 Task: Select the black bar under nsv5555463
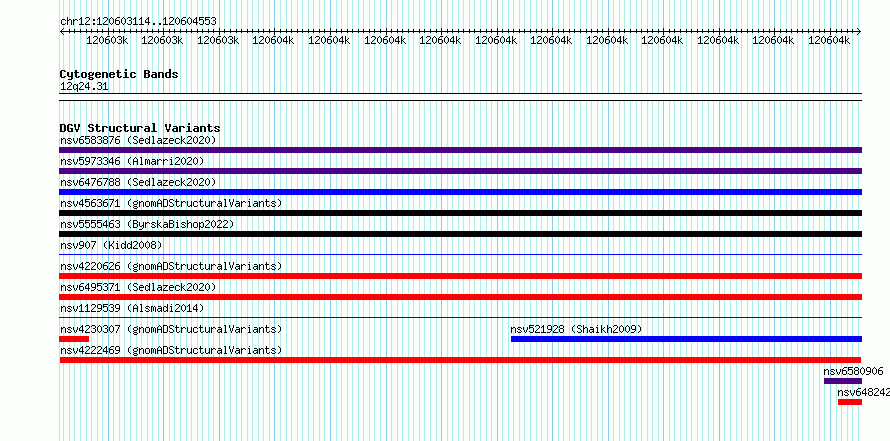[460, 234]
